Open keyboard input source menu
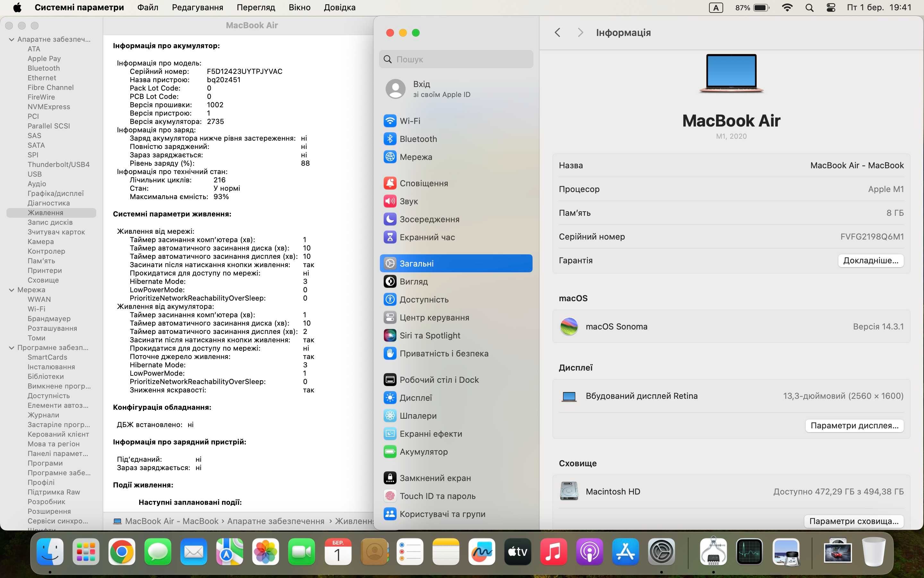Screen dimensions: 924x578 click(716, 7)
